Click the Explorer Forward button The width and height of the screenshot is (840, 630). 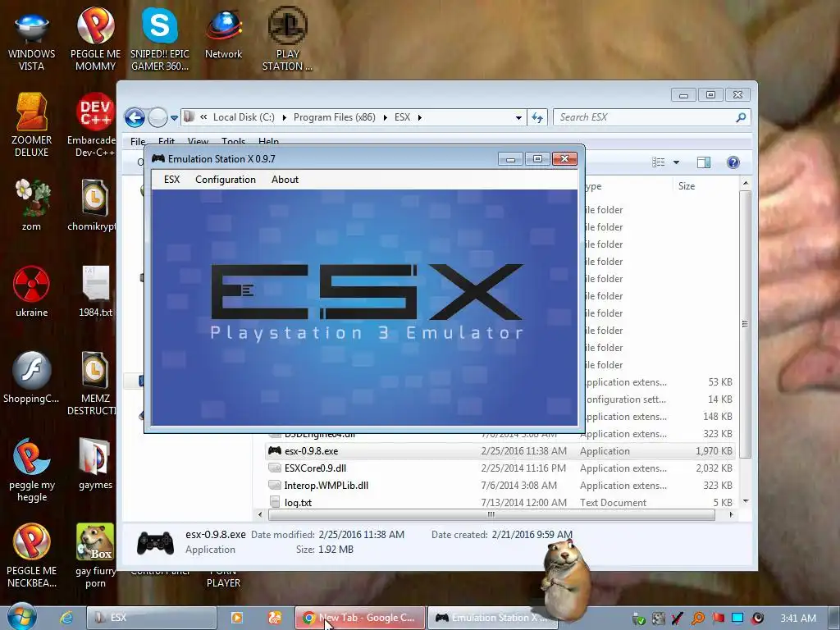click(x=157, y=117)
